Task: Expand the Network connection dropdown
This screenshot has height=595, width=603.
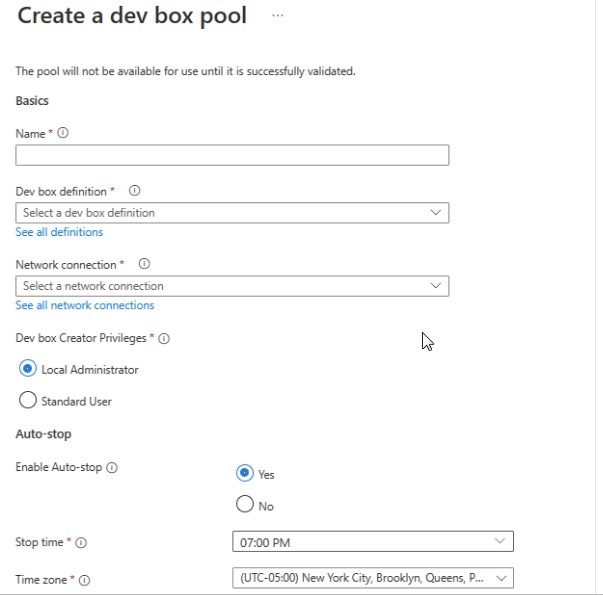Action: pyautogui.click(x=232, y=286)
